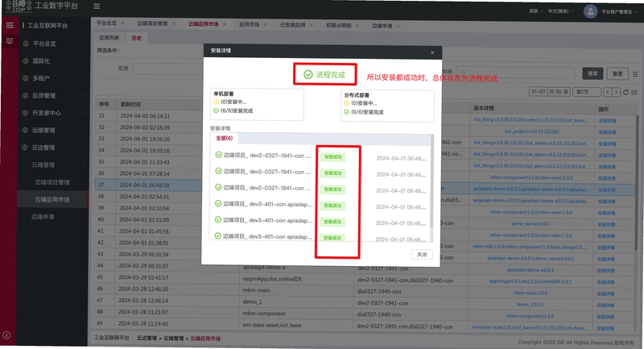
Task: Click the 应用 filter input field
Action: [x=168, y=69]
